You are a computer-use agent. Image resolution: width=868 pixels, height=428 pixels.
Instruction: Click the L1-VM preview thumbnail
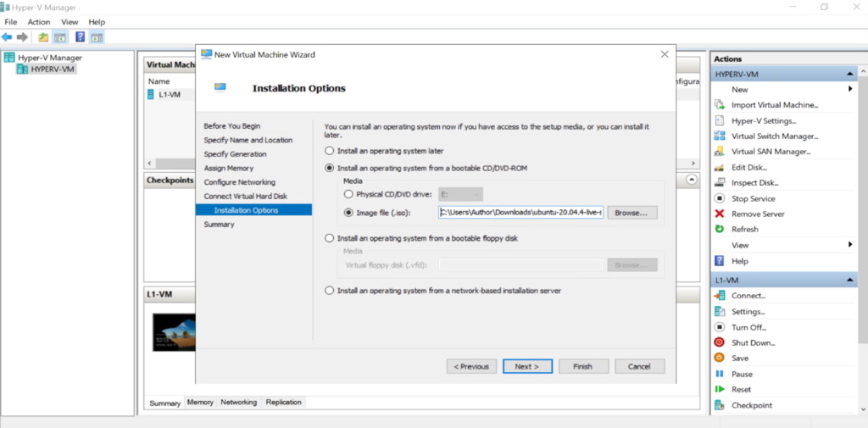click(x=173, y=331)
